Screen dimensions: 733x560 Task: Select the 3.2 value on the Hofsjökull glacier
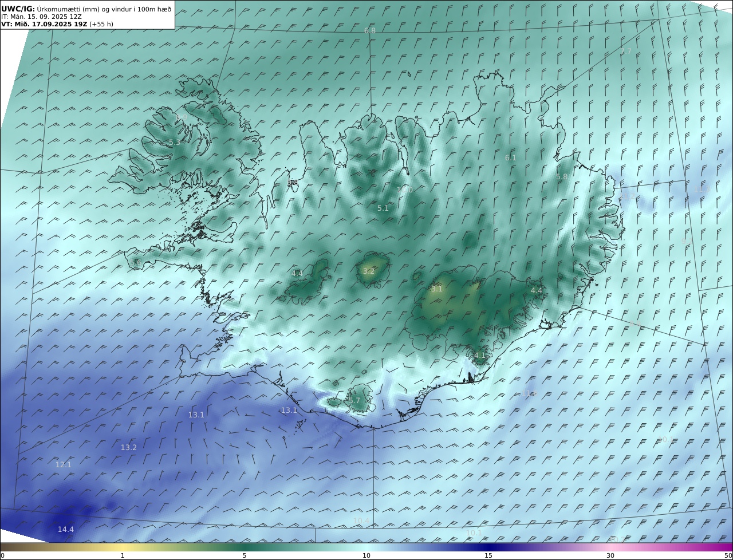pos(368,271)
